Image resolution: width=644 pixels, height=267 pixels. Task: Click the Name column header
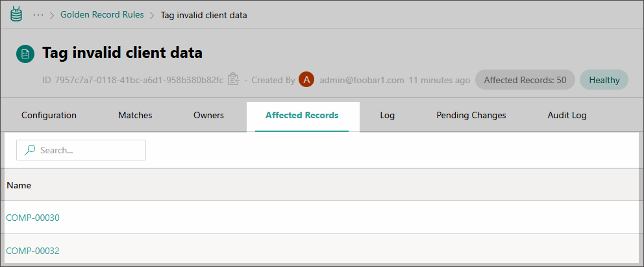[19, 185]
